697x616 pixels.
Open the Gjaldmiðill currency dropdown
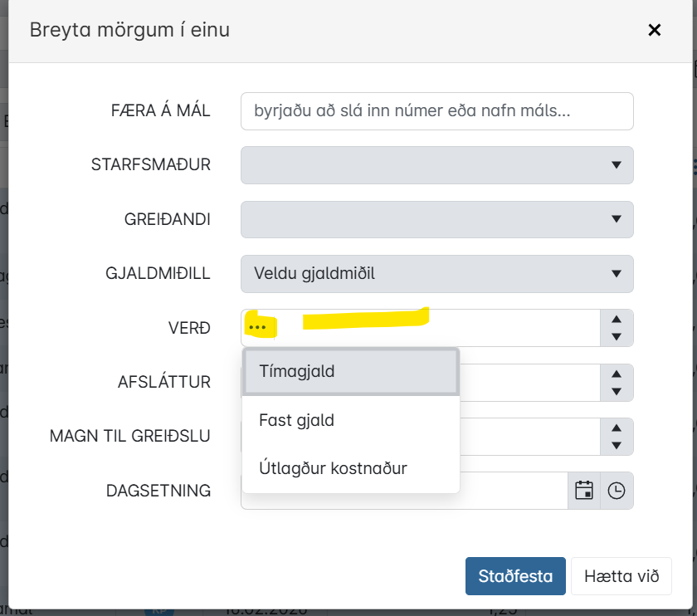pyautogui.click(x=437, y=273)
